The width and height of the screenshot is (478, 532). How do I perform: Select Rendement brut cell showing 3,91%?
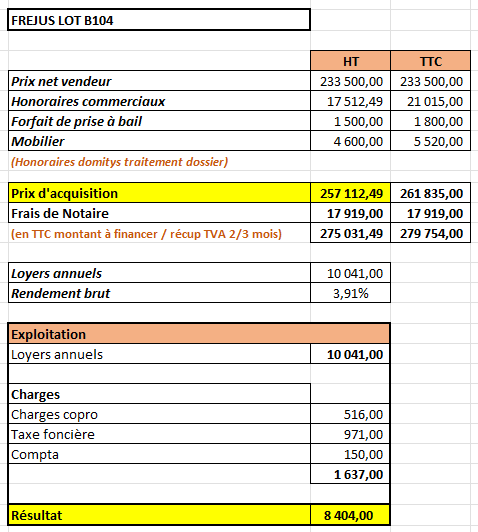(x=350, y=292)
